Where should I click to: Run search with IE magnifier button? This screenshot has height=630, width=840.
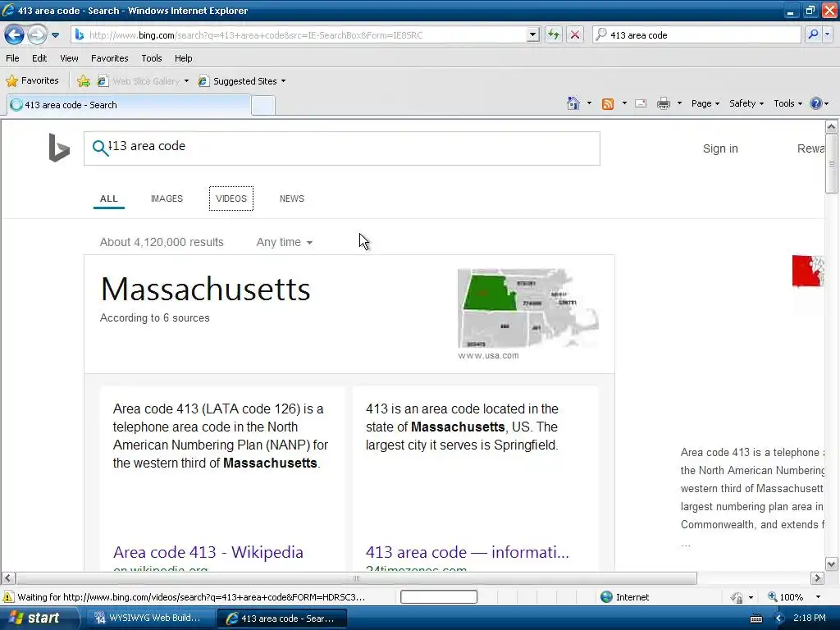(813, 34)
